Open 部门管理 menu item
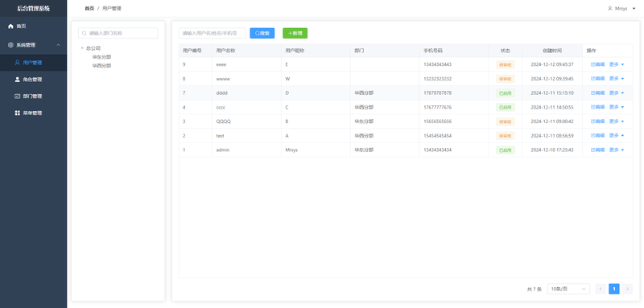The width and height of the screenshot is (644, 308). coord(33,97)
